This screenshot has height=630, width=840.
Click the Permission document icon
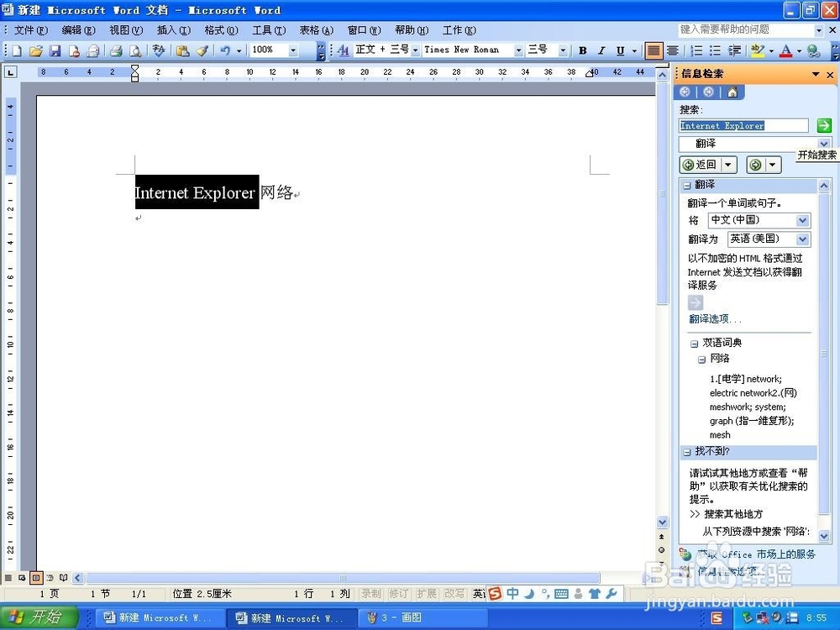click(74, 51)
